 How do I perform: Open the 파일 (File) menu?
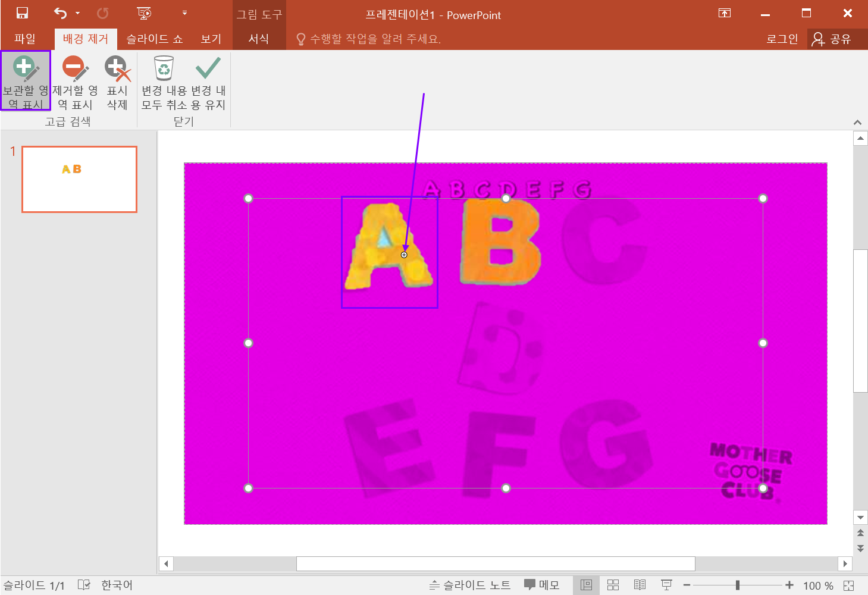(x=25, y=39)
